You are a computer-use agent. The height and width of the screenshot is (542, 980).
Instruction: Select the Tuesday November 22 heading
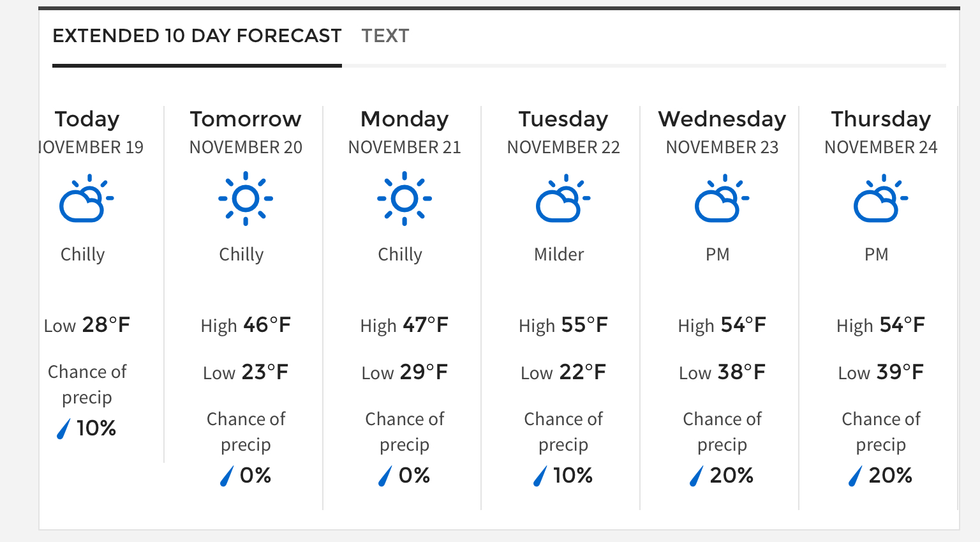pos(563,132)
